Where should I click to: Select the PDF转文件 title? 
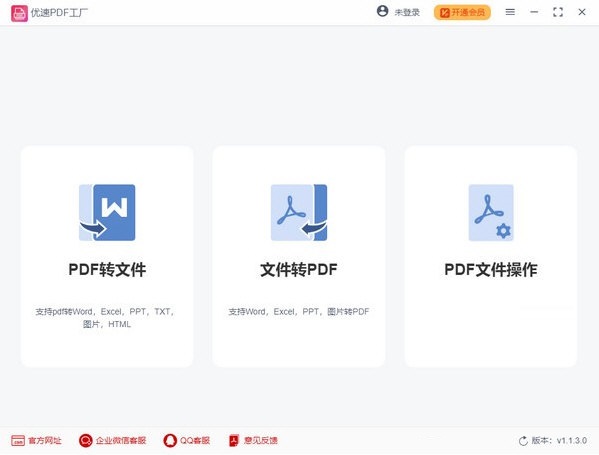click(107, 270)
